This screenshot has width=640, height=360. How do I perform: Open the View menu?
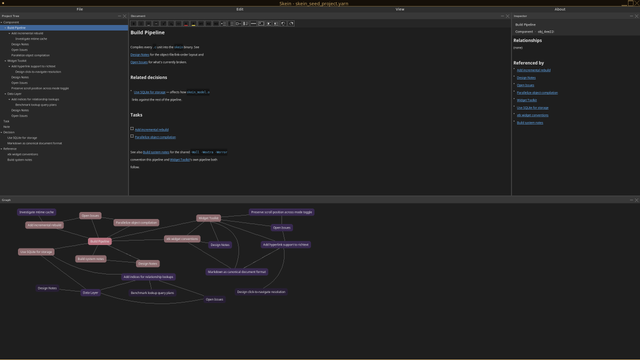(x=400, y=9)
